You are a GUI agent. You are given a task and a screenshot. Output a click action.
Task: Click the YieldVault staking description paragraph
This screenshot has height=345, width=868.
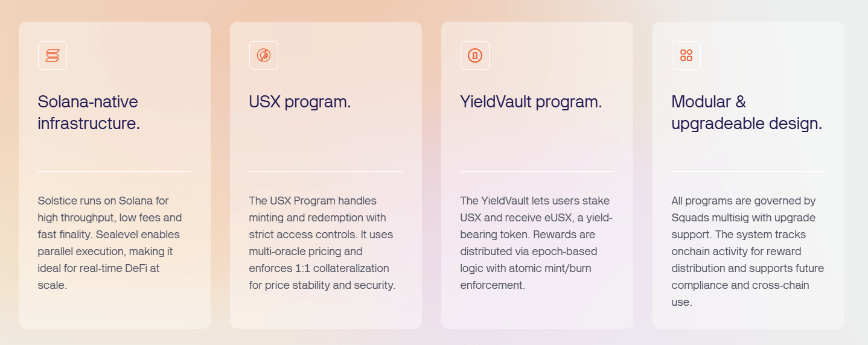536,242
